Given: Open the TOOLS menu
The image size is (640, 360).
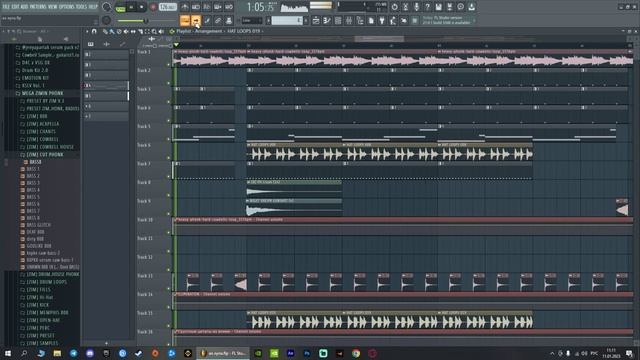Looking at the screenshot, I should click(82, 7).
